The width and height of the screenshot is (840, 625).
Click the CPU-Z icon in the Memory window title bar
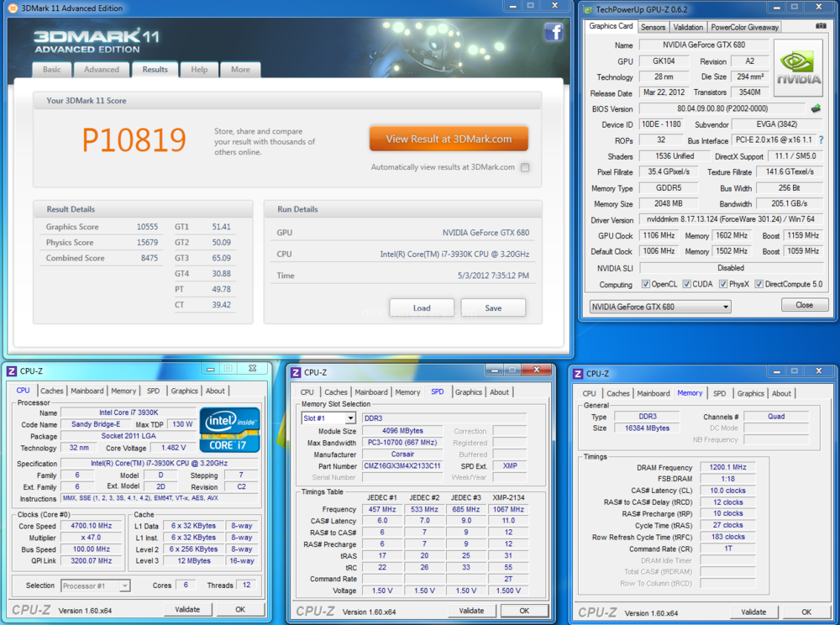click(x=578, y=374)
